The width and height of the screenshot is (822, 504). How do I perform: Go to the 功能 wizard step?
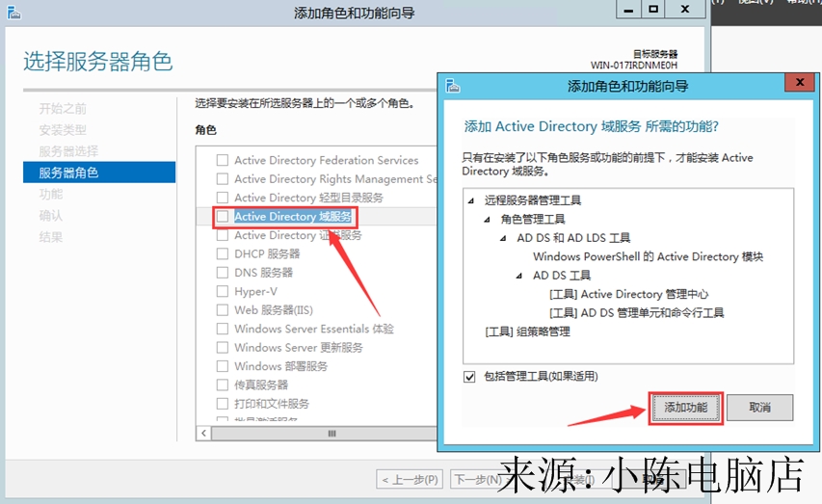coord(51,194)
